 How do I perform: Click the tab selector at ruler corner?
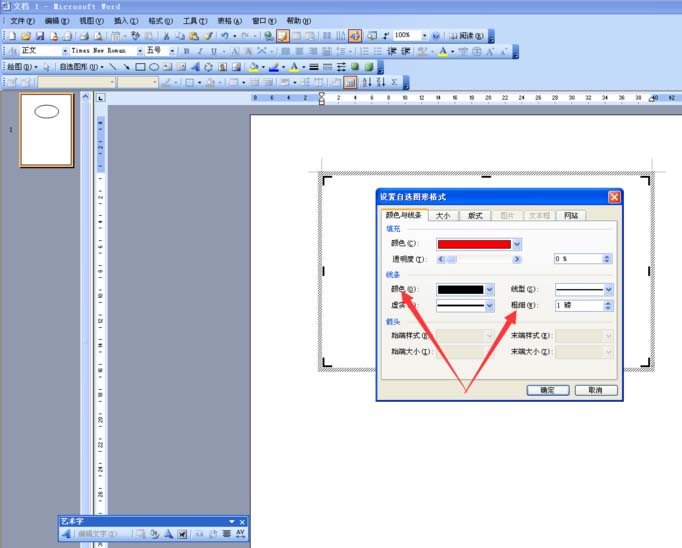point(100,98)
